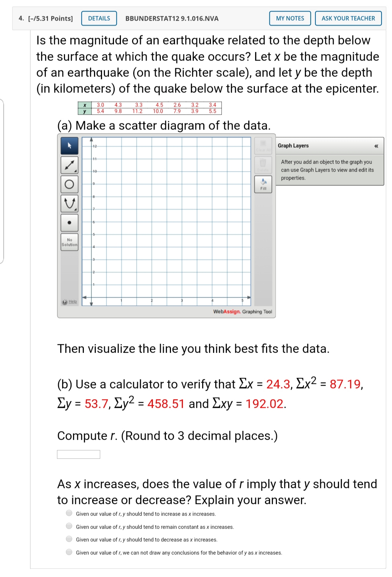Click the Clear All icon
392x577 pixels.
click(263, 146)
